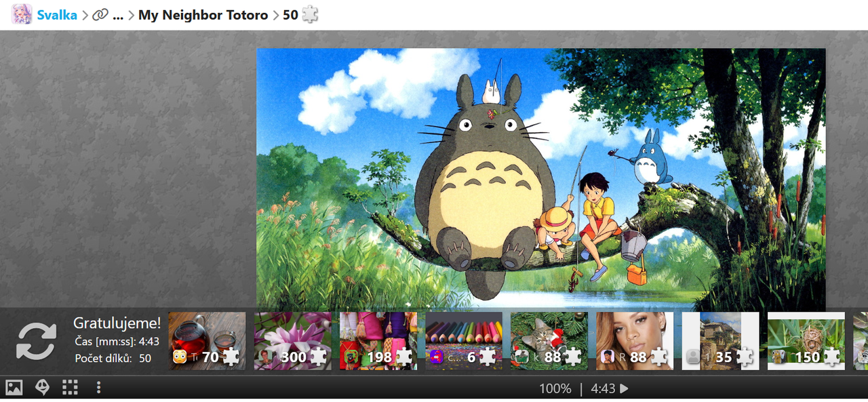
Task: Click the user avatar on the 70-piece thumbnail
Action: tap(180, 357)
